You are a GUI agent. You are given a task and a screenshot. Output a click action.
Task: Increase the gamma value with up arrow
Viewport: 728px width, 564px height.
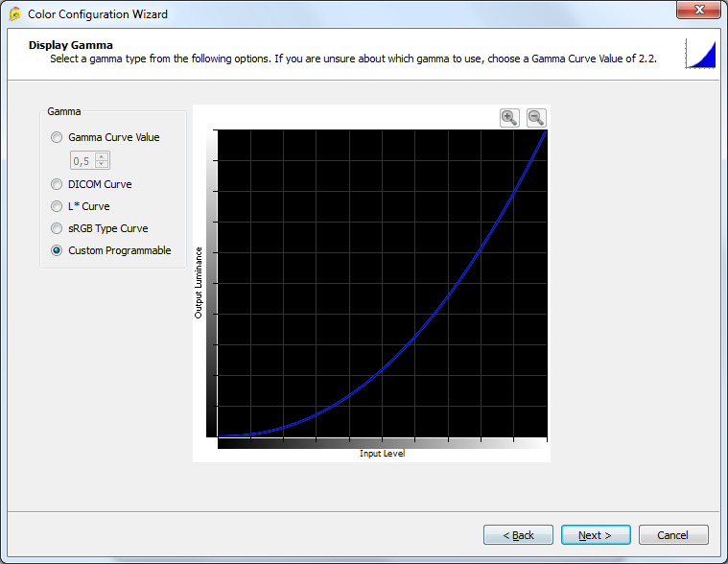[102, 157]
